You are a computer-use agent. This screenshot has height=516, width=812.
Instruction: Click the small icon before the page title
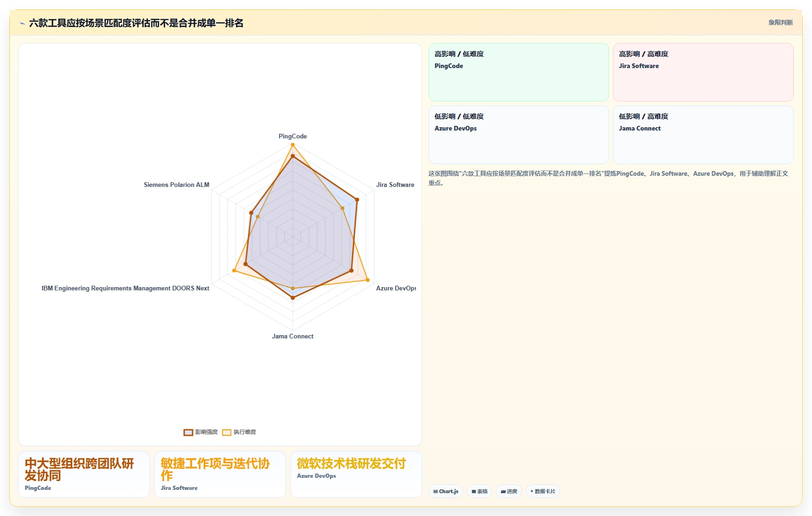[x=22, y=23]
